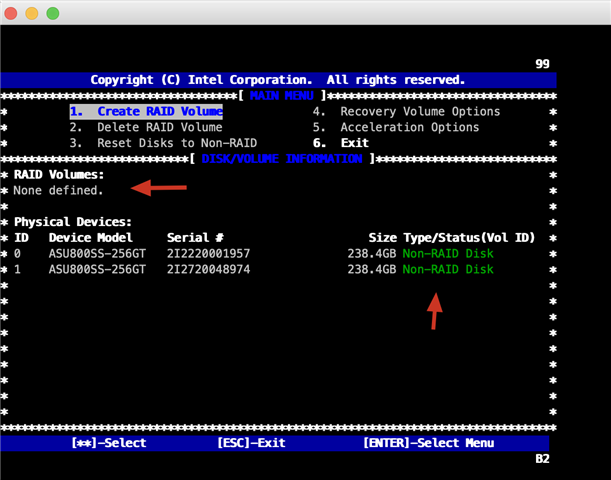This screenshot has height=480, width=611.
Task: Click the Device Model column header
Action: coord(90,238)
